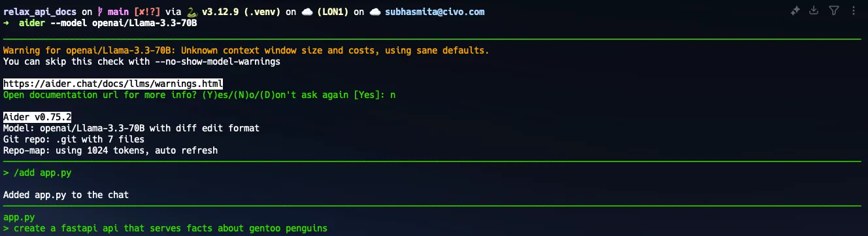Click the git branch icon before main

[x=101, y=12]
